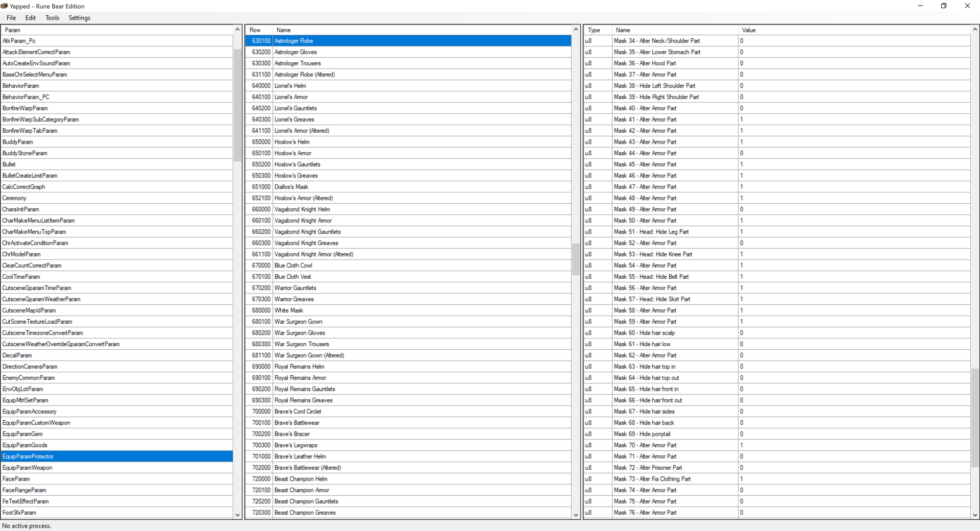Select row Beast Champion Greaves
The height and width of the screenshot is (531, 980).
[409, 513]
